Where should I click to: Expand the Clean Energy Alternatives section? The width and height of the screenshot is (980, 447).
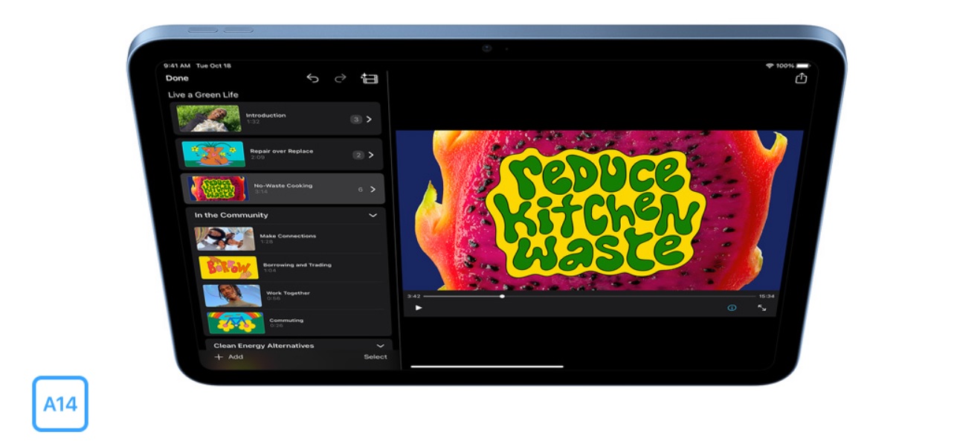pyautogui.click(x=380, y=346)
